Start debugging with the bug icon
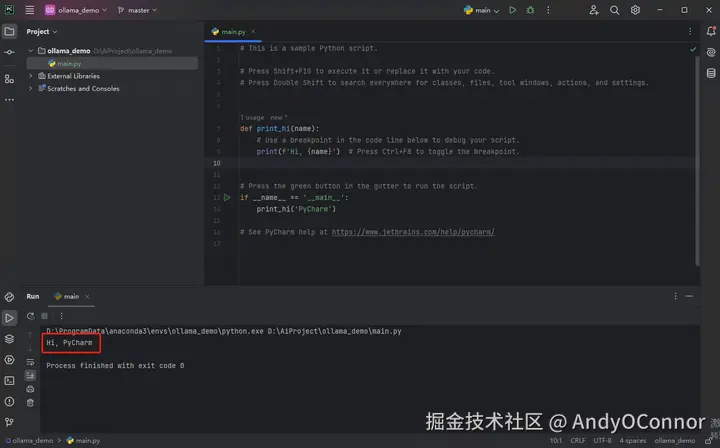 click(x=530, y=10)
